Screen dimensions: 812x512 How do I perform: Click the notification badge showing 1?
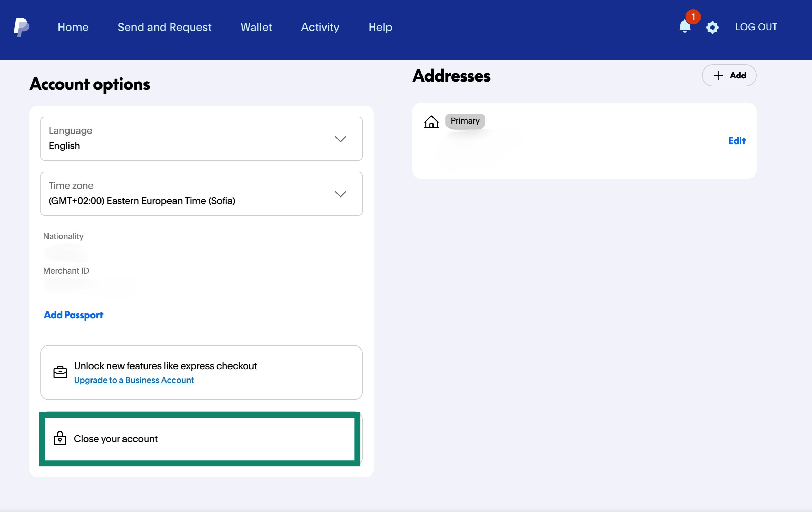point(693,17)
